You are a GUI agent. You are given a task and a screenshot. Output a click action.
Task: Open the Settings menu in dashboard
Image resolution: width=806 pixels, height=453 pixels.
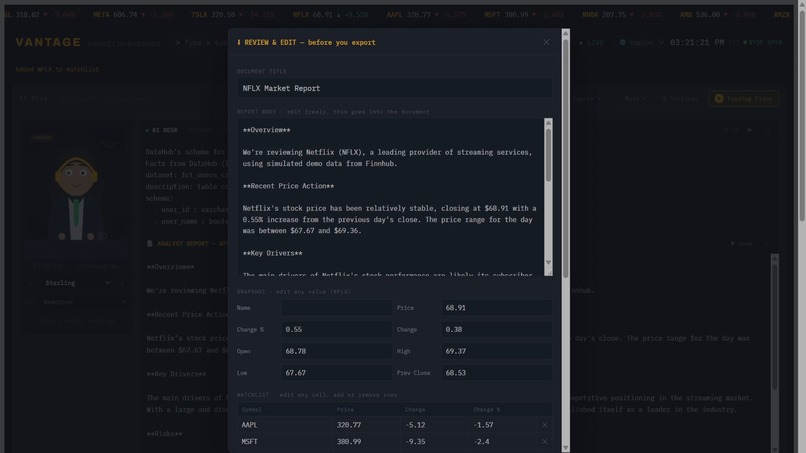pyautogui.click(x=680, y=99)
